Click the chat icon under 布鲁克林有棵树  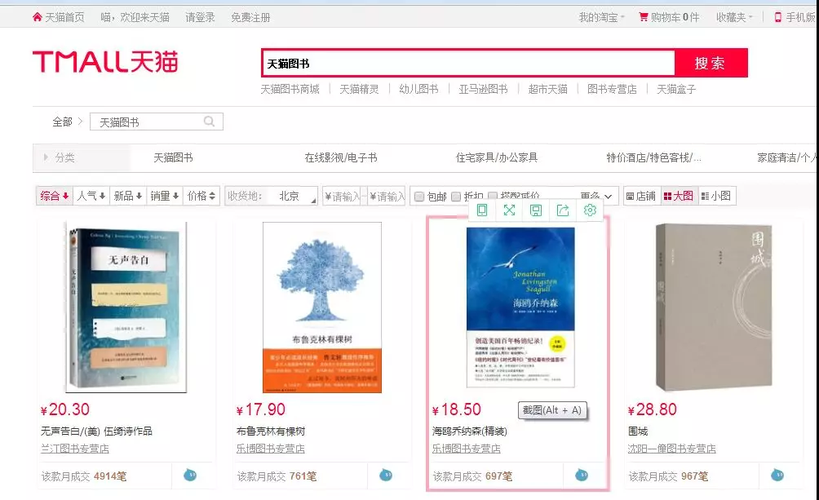pyautogui.click(x=386, y=475)
